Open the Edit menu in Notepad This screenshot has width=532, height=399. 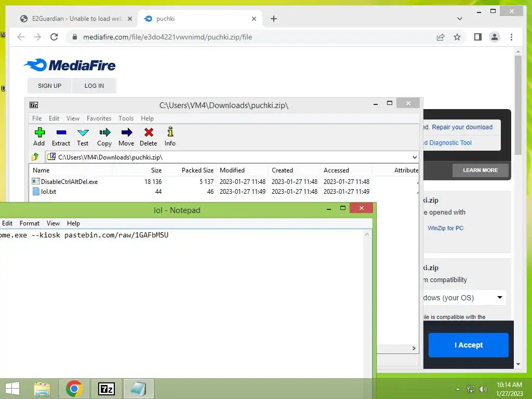point(7,223)
